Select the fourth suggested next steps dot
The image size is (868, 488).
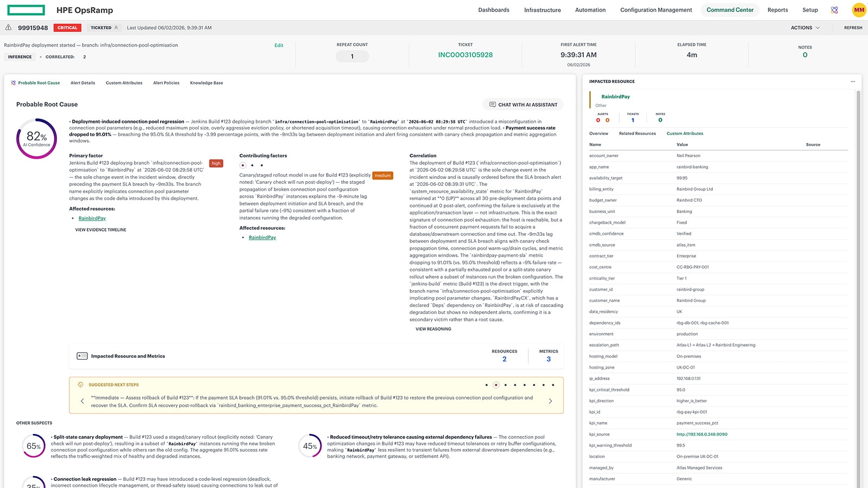tap(515, 385)
